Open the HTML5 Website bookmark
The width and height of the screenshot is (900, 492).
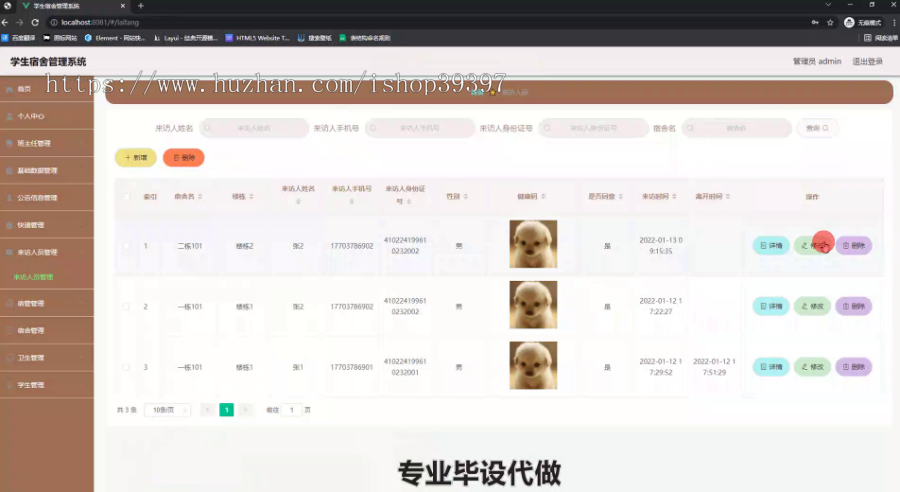tap(257, 38)
